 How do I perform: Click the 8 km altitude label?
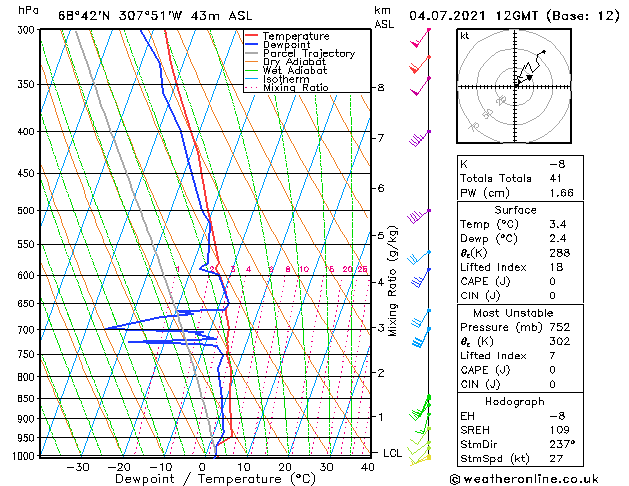[x=381, y=87]
